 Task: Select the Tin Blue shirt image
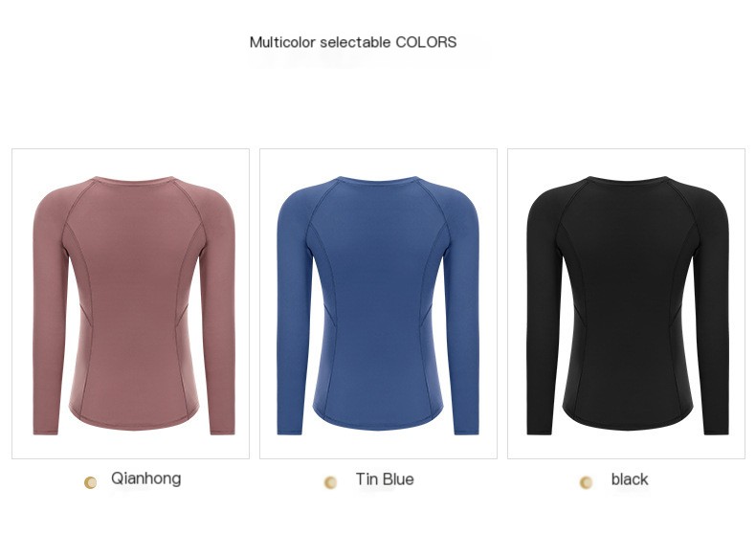pyautogui.click(x=379, y=303)
